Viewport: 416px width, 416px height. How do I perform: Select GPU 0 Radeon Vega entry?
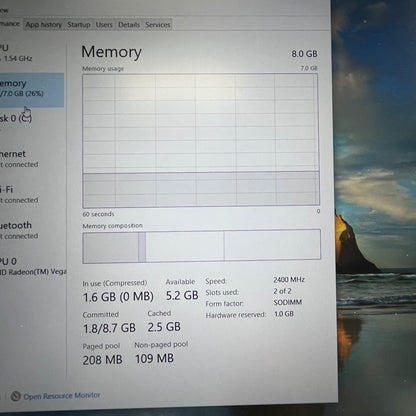[x=33, y=266]
